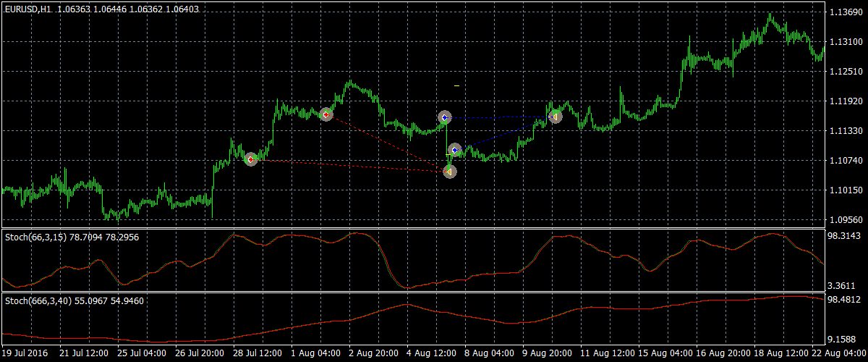
Task: Click the 9 Aug 20:00 time label
Action: (547, 354)
